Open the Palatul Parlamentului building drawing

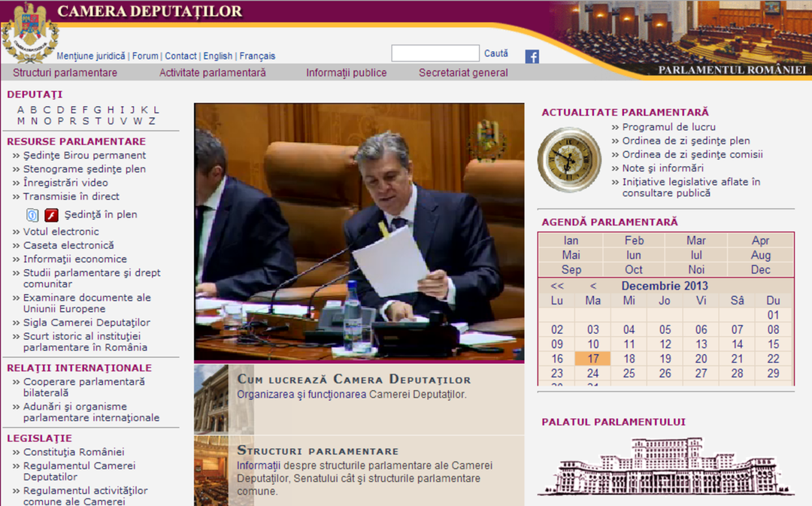coord(665,466)
